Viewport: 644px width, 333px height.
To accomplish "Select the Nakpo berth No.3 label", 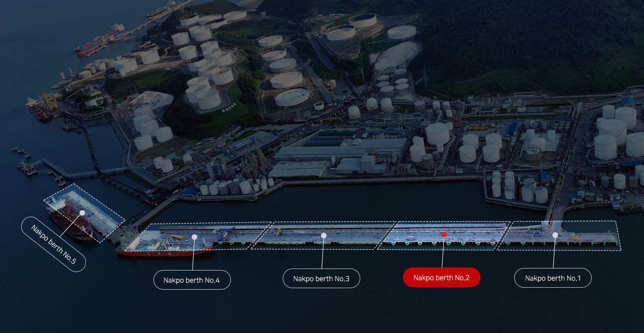I will click(321, 279).
